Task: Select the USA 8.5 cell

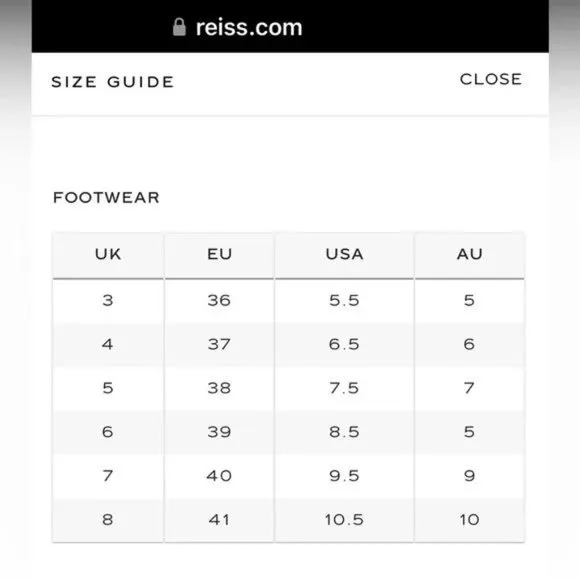Action: 344,432
